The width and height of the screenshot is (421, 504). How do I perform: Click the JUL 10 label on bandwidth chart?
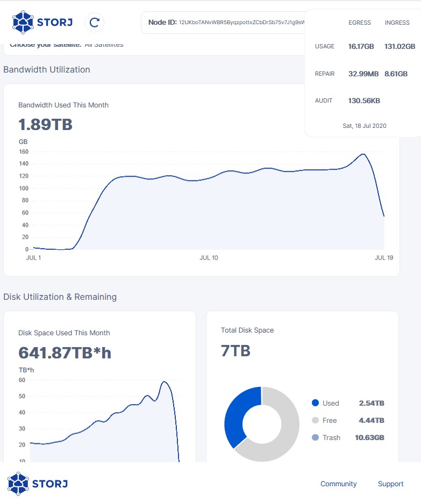209,258
